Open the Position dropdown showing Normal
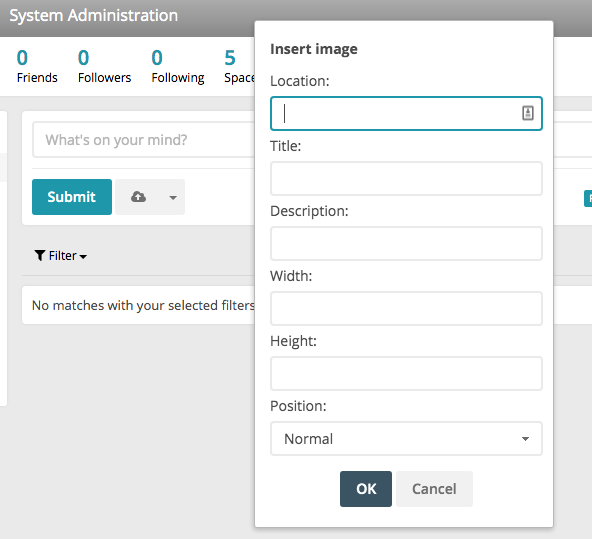 point(406,439)
